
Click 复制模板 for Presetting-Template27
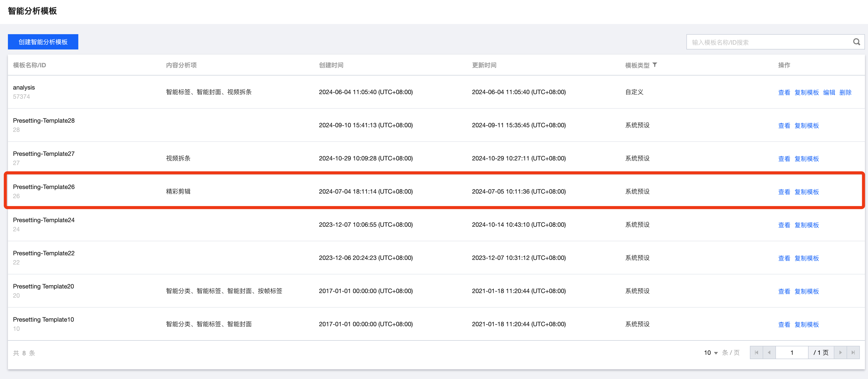(806, 159)
